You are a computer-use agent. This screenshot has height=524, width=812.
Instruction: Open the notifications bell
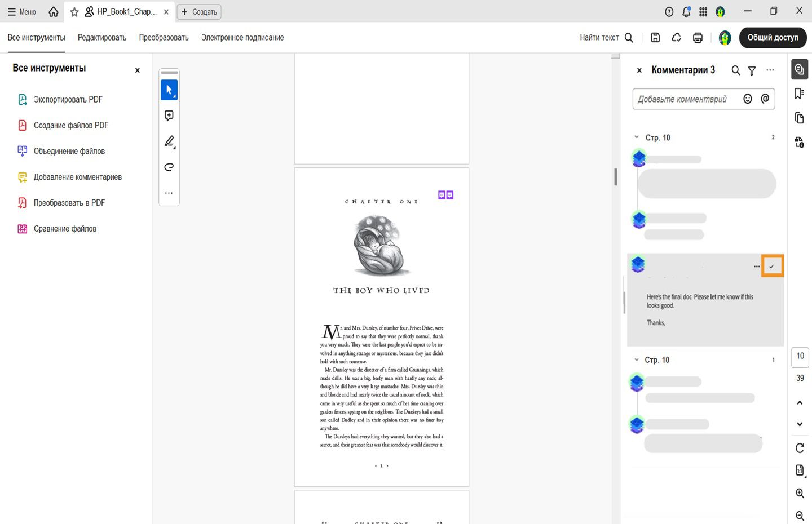pyautogui.click(x=686, y=12)
